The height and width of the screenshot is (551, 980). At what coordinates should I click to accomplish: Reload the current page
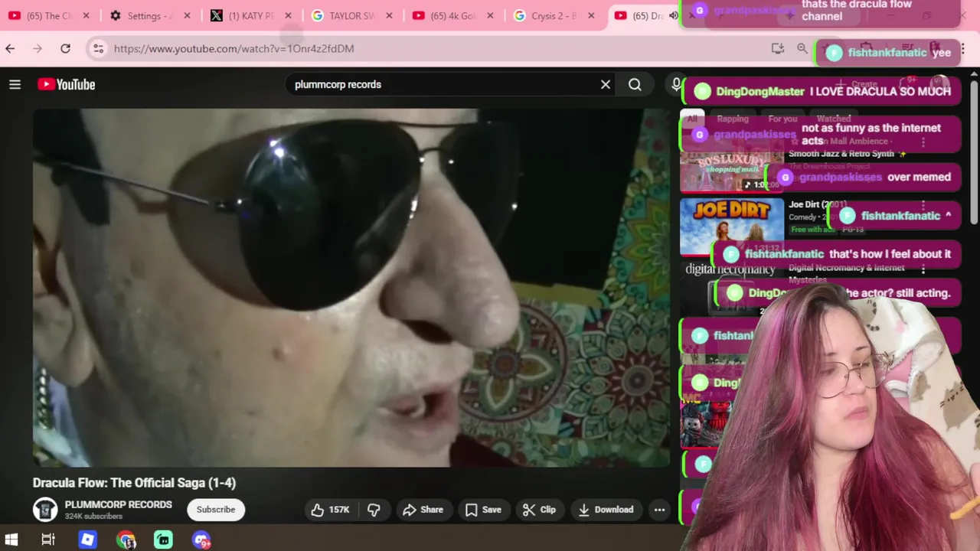point(65,48)
